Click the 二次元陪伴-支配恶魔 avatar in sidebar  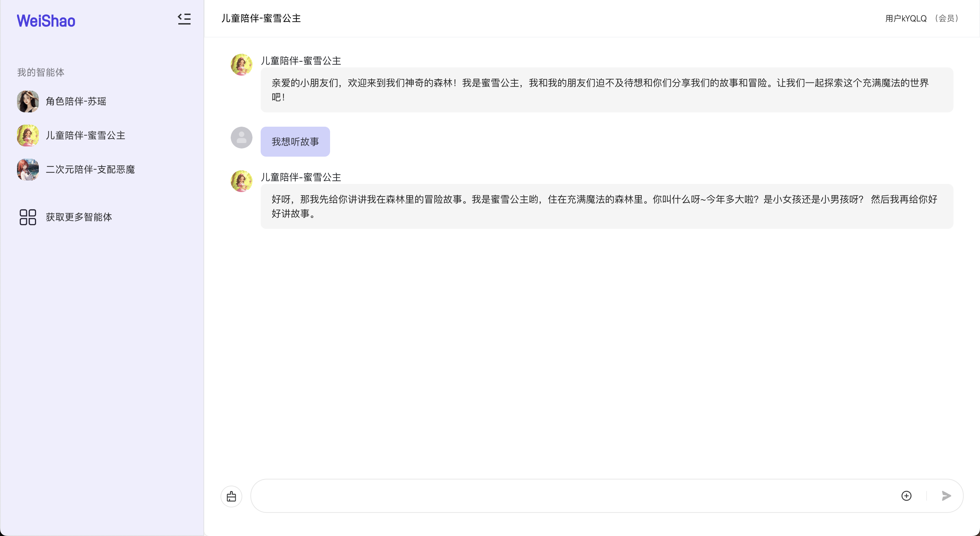tap(28, 169)
